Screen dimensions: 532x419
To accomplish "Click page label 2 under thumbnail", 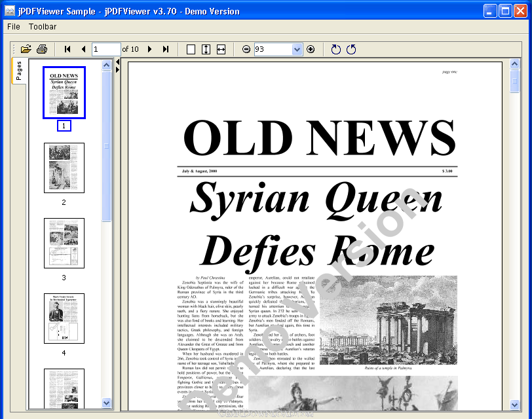I will (64, 202).
